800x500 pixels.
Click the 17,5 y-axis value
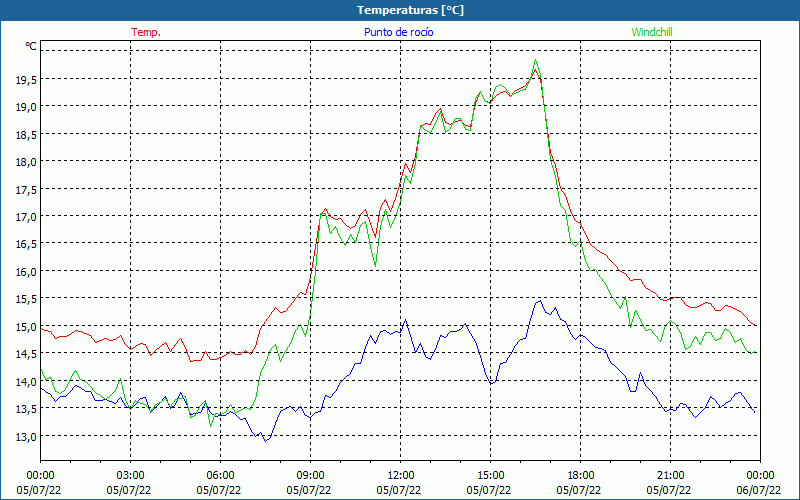[x=26, y=190]
